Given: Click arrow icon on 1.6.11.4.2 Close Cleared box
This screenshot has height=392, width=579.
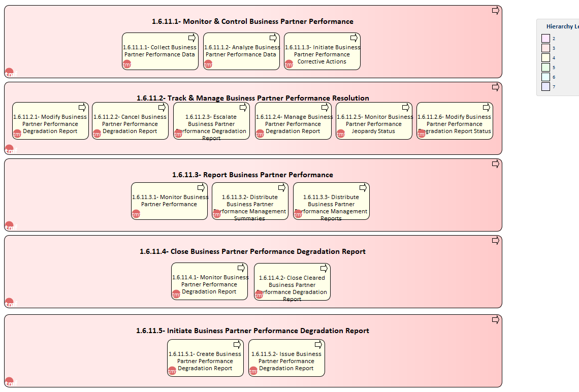Looking at the screenshot, I should (324, 268).
